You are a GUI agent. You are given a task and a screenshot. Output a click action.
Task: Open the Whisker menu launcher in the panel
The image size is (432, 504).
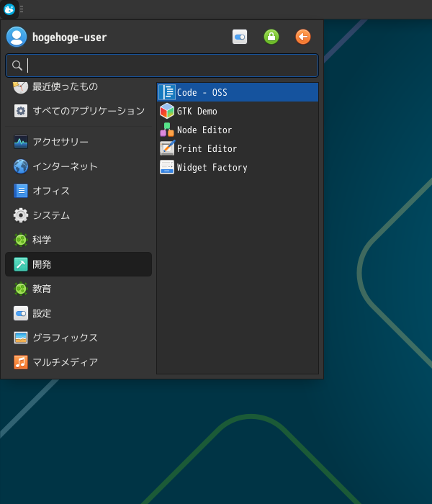point(9,9)
